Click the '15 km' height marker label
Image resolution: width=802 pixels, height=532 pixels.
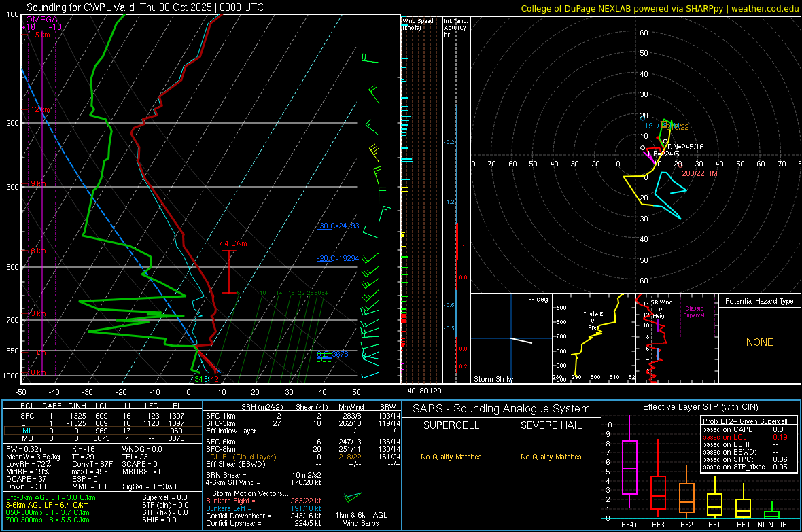pyautogui.click(x=40, y=35)
